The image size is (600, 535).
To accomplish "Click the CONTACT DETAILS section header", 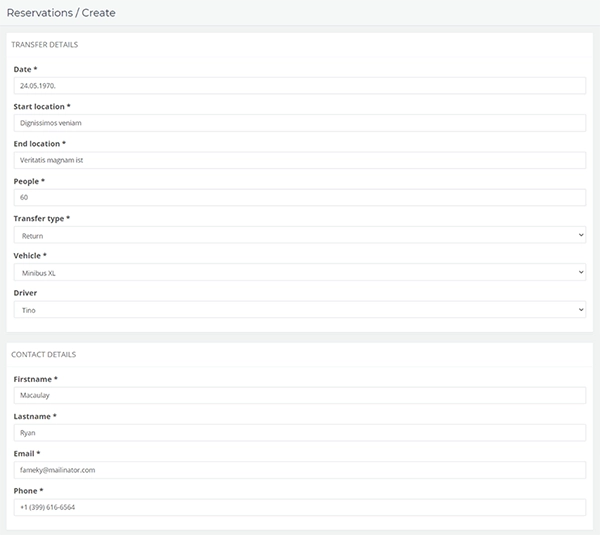I will pyautogui.click(x=43, y=354).
